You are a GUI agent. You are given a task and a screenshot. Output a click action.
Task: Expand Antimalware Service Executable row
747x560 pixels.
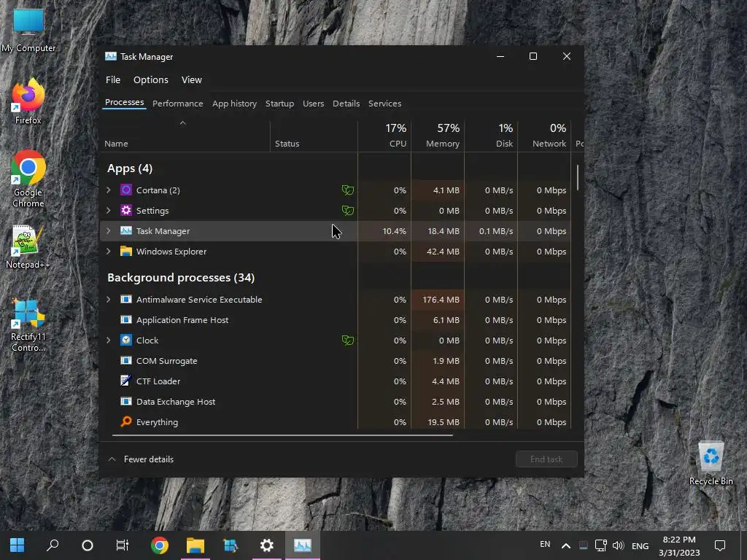click(x=109, y=299)
